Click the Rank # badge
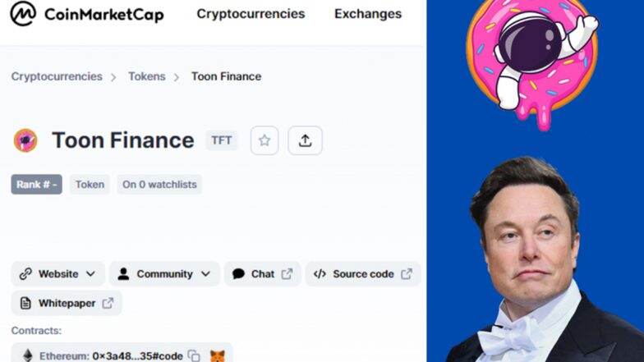This screenshot has width=644, height=362. [36, 184]
